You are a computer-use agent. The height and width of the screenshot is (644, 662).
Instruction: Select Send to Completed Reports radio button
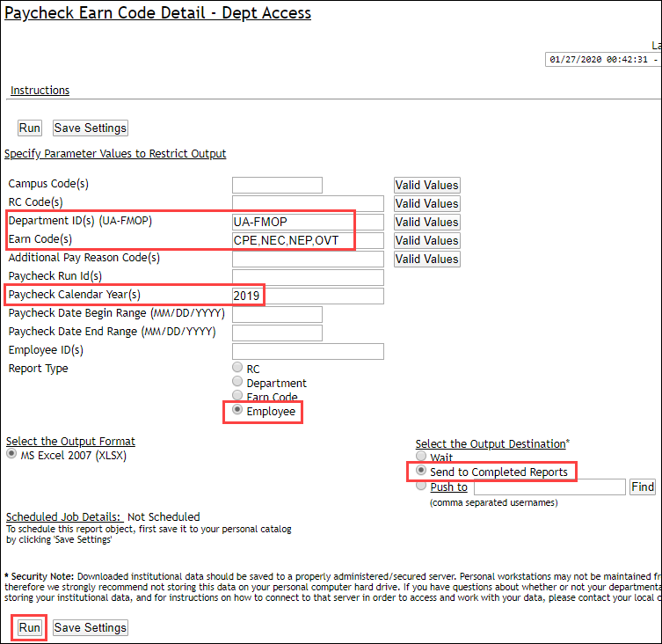421,470
